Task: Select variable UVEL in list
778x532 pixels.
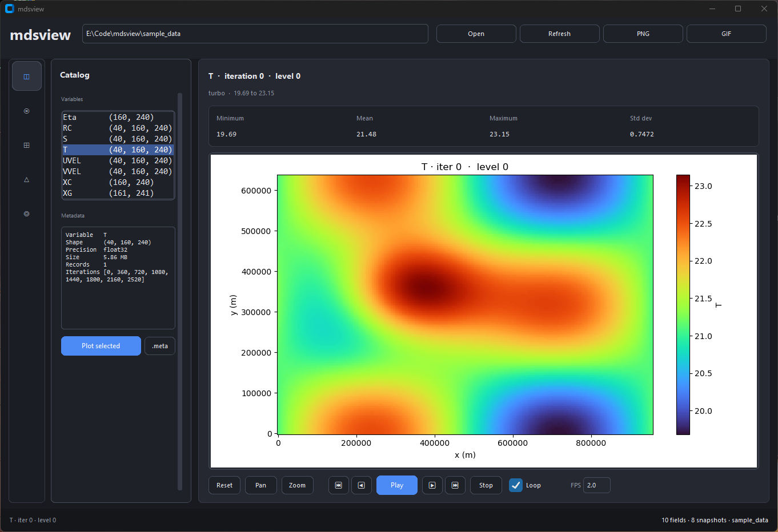Action: click(x=118, y=160)
